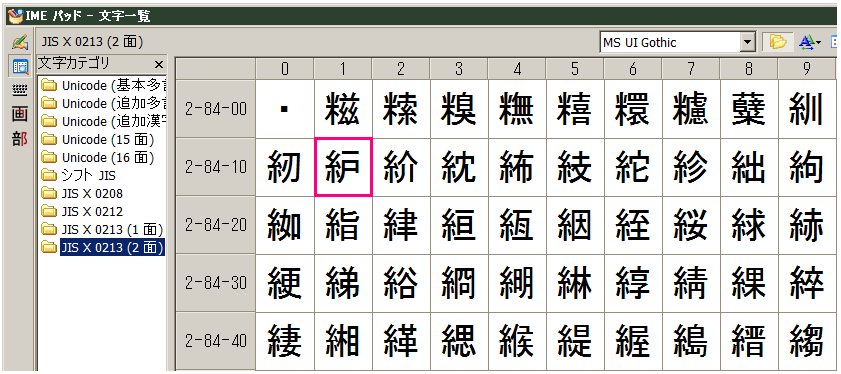Pick the character in row 2-84-30, column 1

(x=343, y=283)
